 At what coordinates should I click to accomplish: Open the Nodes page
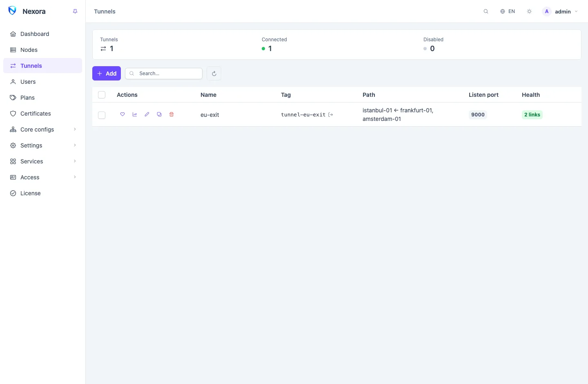(x=43, y=50)
